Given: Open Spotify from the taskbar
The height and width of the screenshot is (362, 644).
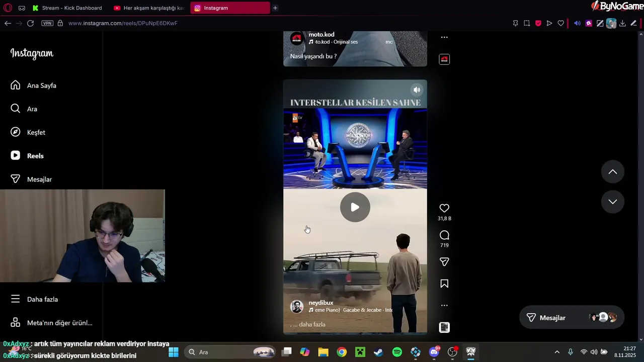Looking at the screenshot, I should [397, 352].
